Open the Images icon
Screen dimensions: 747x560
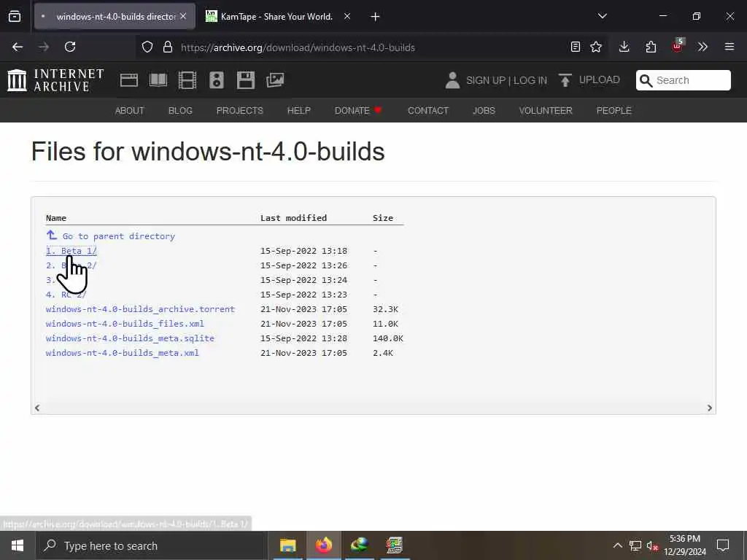pos(275,80)
